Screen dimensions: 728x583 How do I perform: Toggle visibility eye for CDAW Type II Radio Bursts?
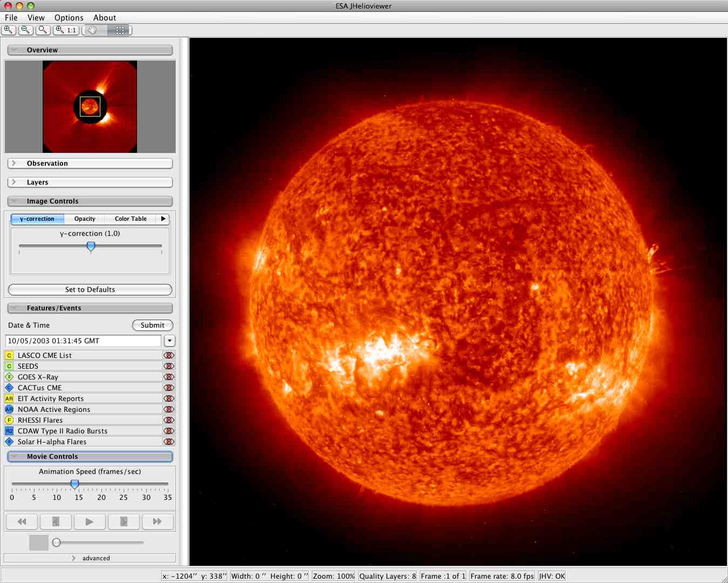point(169,431)
